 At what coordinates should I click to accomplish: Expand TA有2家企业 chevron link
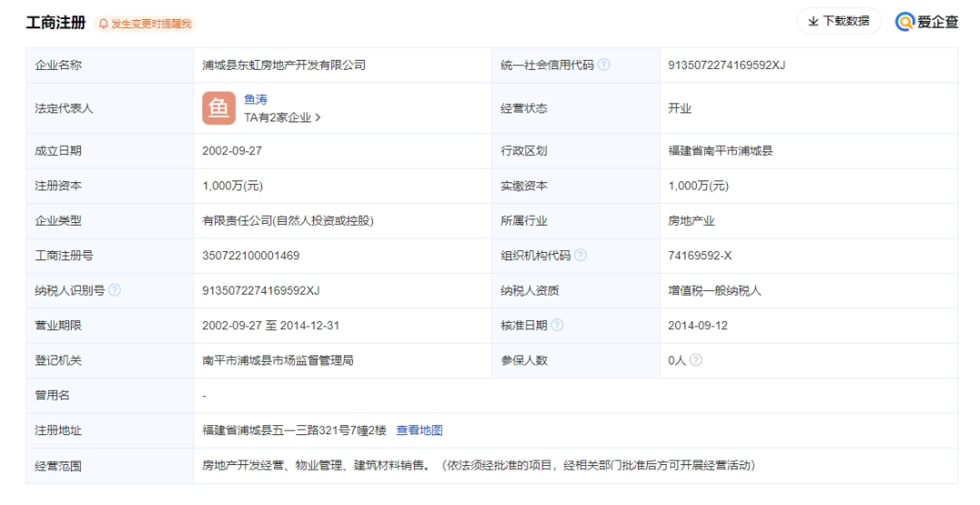(x=282, y=117)
